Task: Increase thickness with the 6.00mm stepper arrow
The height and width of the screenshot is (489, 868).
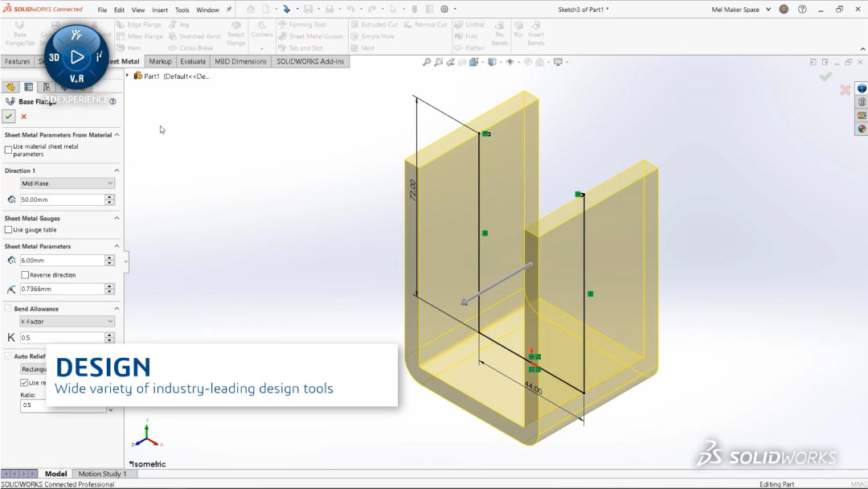Action: 110,257
